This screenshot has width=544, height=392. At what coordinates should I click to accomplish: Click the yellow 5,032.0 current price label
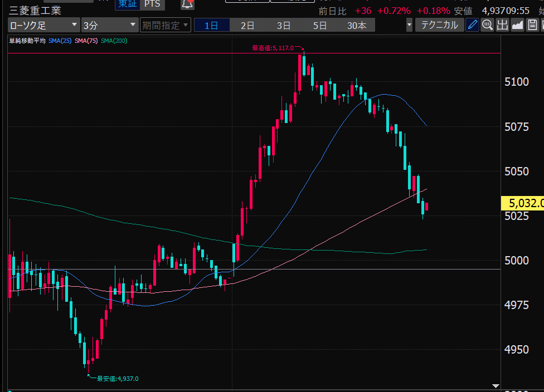(523, 203)
